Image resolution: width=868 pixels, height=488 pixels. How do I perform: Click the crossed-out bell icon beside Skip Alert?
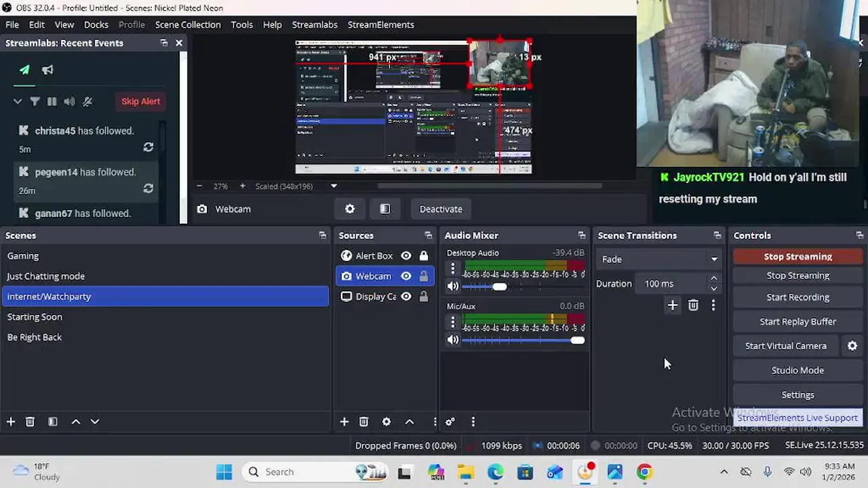(87, 102)
